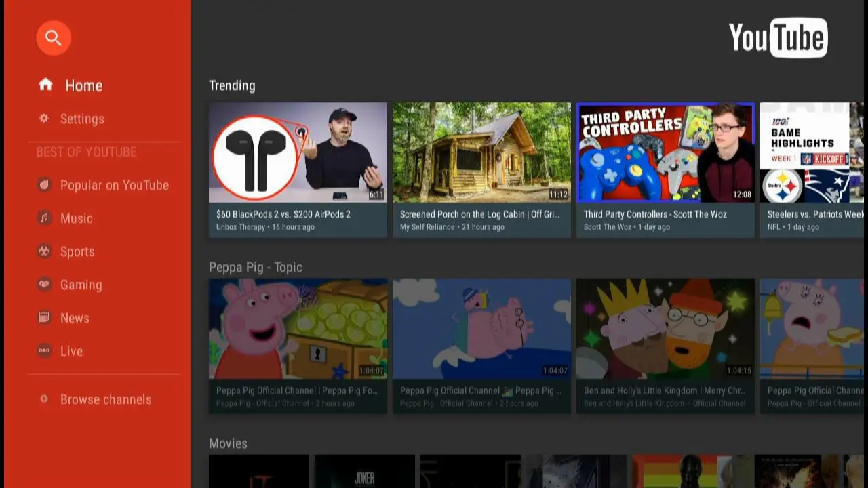Click the 12:08 duration badge
Screen dimensions: 868x488
click(x=742, y=195)
